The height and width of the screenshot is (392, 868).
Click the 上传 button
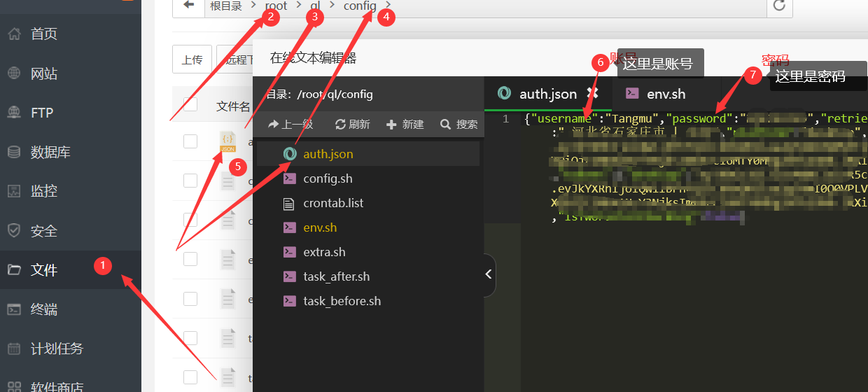pos(192,59)
